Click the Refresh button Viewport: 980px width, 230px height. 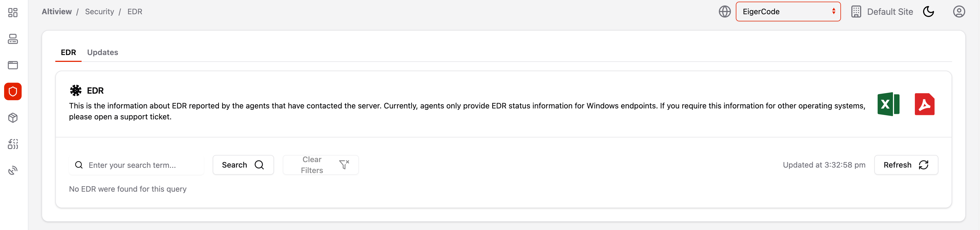tap(906, 165)
